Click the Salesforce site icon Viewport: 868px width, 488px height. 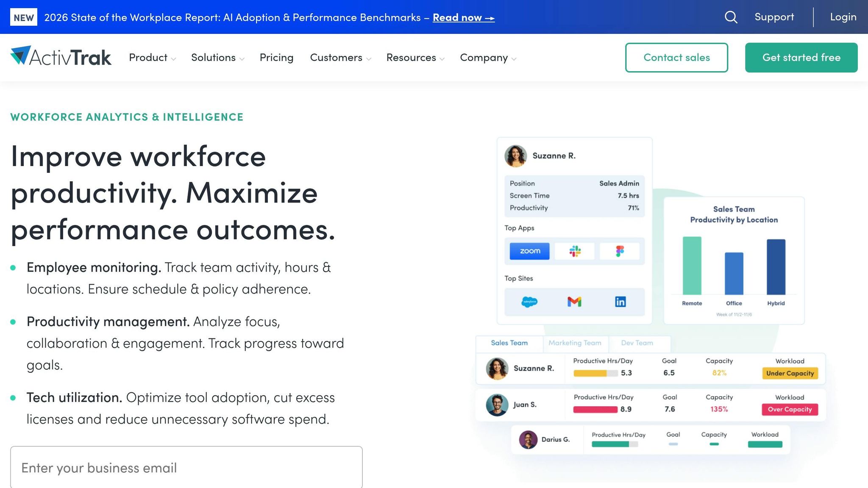(529, 302)
